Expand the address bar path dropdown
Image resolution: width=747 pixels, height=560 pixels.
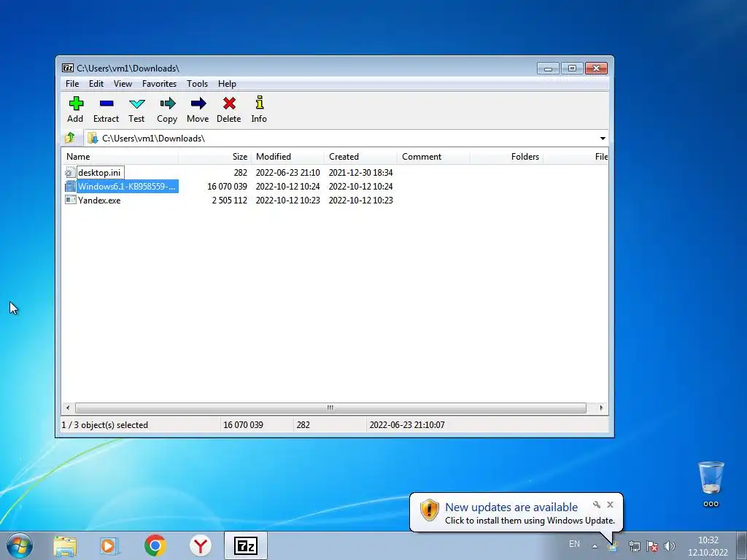pos(603,138)
